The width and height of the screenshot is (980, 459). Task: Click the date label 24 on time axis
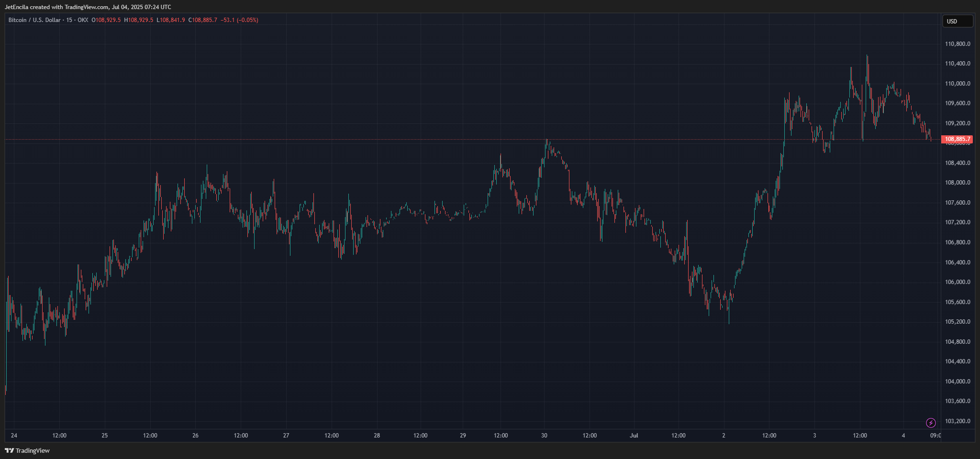14,436
